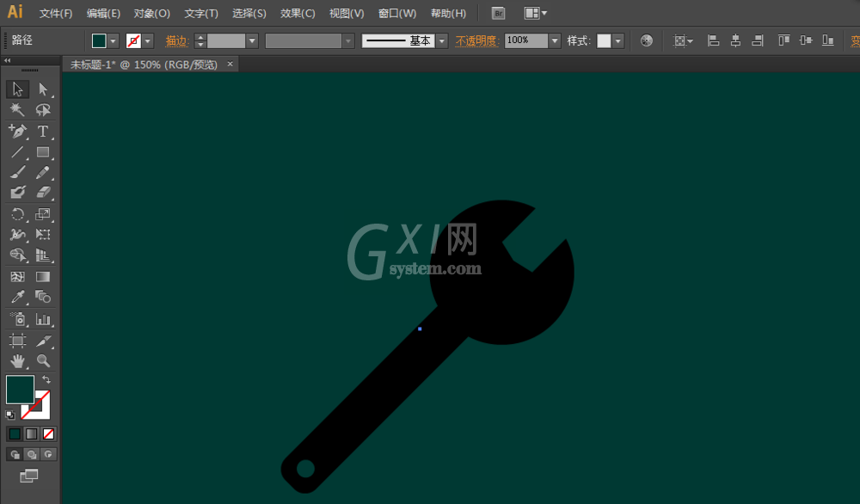
Task: Collapse the tools panel double arrows
Action: [x=7, y=60]
